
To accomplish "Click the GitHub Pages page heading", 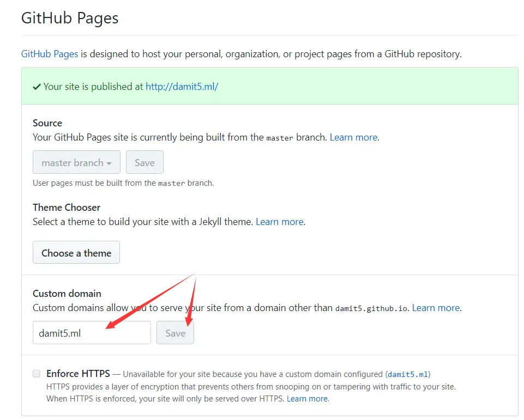I will click(70, 18).
